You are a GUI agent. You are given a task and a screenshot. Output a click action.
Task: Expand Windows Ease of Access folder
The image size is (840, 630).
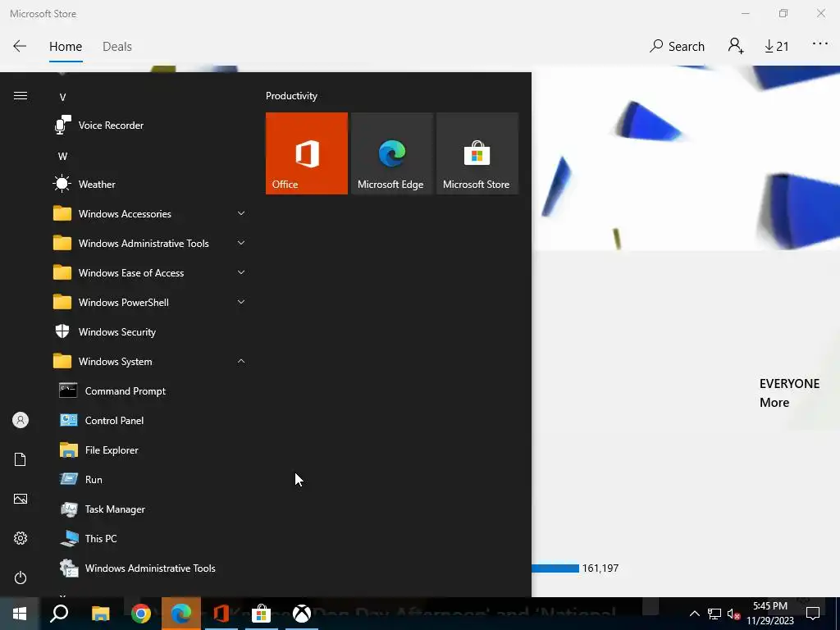point(150,272)
